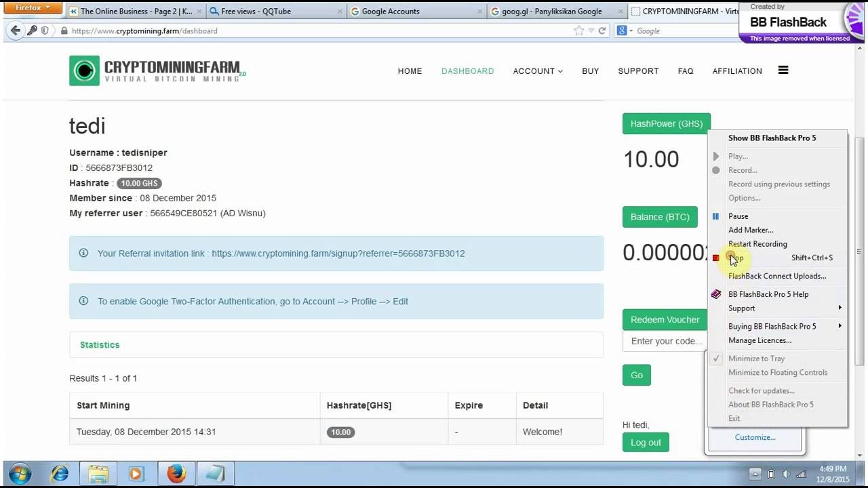Open the BUY page link
This screenshot has height=488, width=868.
pos(590,70)
